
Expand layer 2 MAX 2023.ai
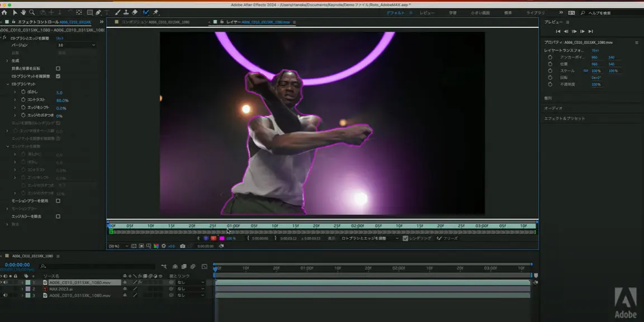(22, 289)
